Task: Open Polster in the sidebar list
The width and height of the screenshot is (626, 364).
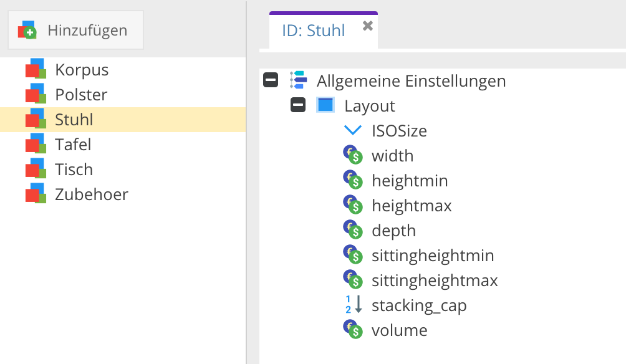Action: [x=81, y=95]
